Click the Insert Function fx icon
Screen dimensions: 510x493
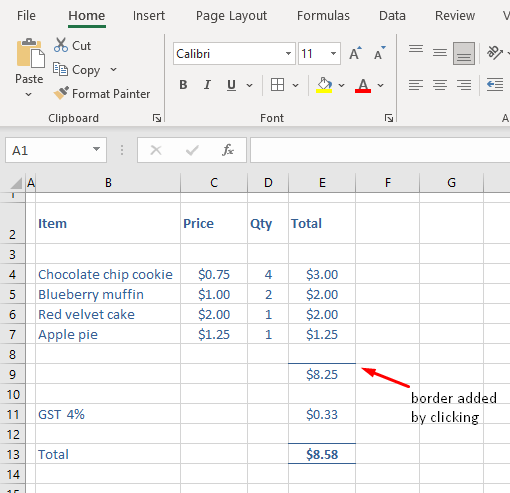coord(228,150)
